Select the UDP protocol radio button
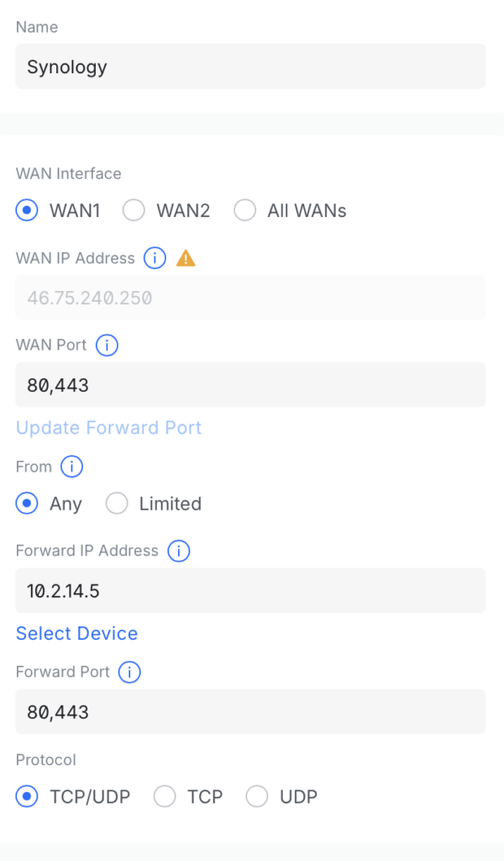The width and height of the screenshot is (504, 861). 257,796
